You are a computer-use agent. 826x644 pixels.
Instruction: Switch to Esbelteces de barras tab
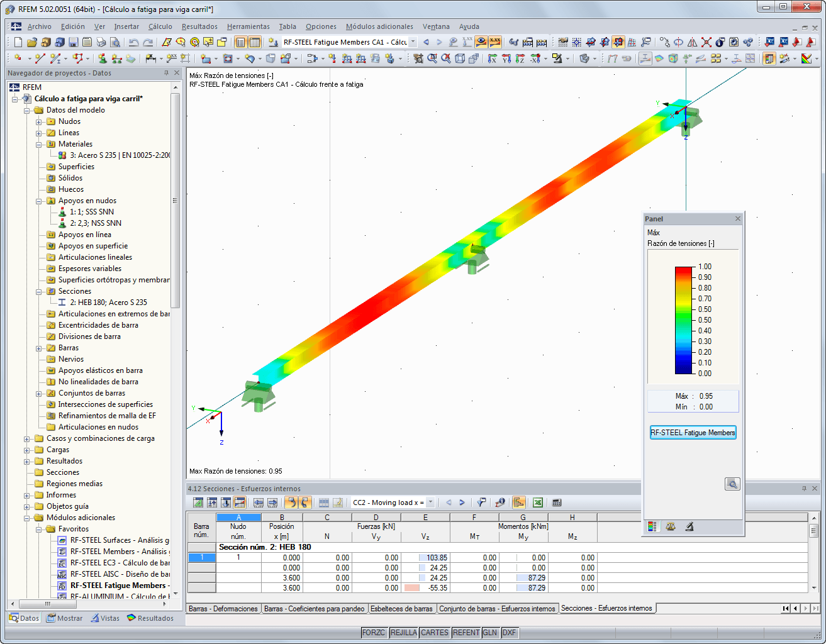coord(401,609)
